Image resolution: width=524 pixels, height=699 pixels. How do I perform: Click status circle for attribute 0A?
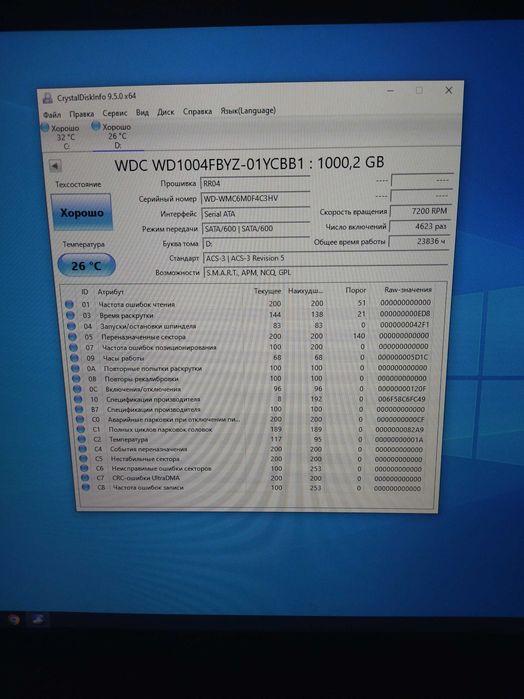tap(76, 369)
